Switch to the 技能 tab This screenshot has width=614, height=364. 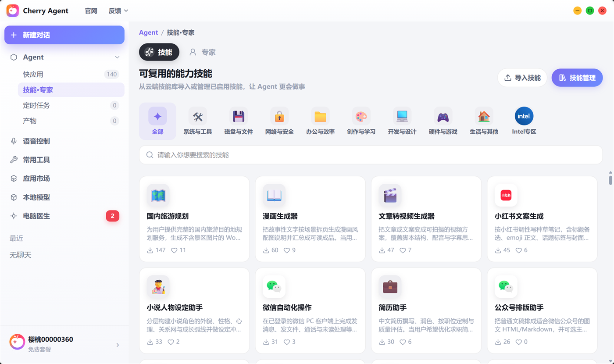pos(159,52)
